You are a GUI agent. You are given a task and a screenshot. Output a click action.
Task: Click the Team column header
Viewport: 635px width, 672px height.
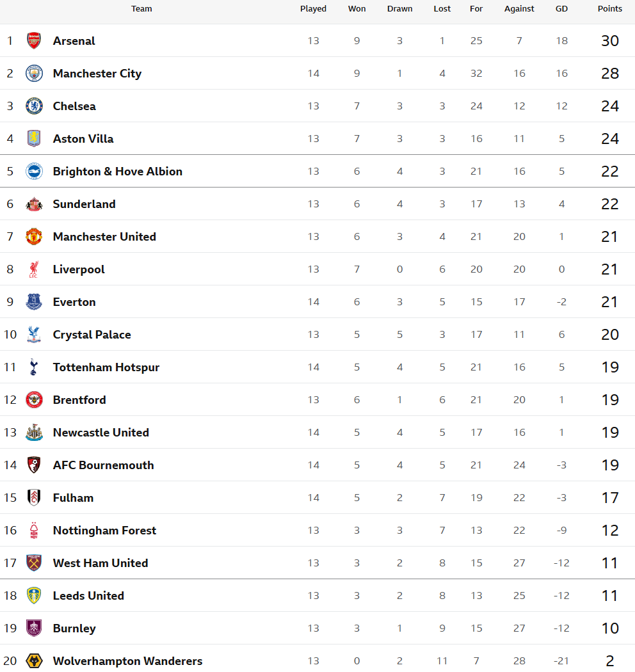point(141,9)
